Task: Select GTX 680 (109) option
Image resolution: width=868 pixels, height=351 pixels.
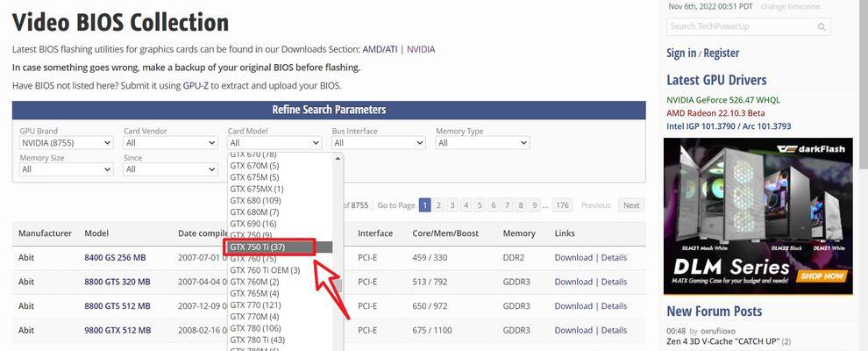Action: [x=280, y=200]
